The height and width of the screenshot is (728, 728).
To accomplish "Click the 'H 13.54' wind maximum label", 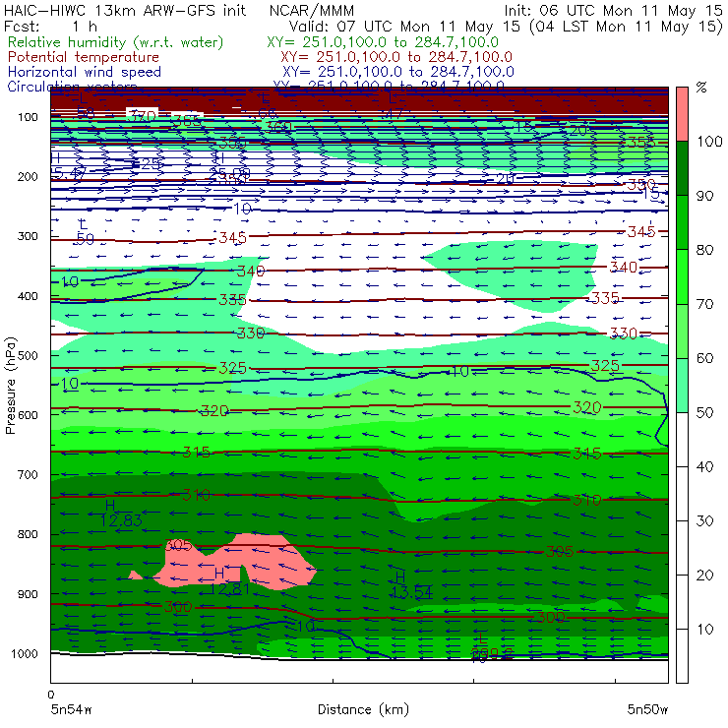I will click(x=412, y=585).
